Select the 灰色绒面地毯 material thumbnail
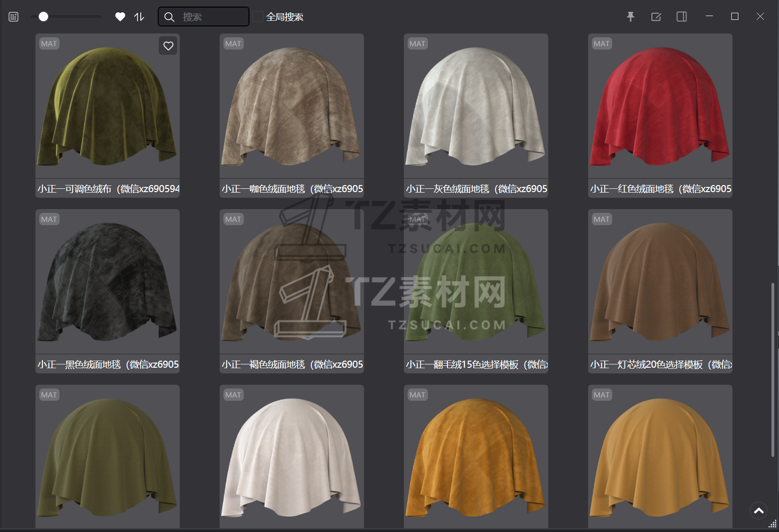This screenshot has height=532, width=779. (x=476, y=106)
